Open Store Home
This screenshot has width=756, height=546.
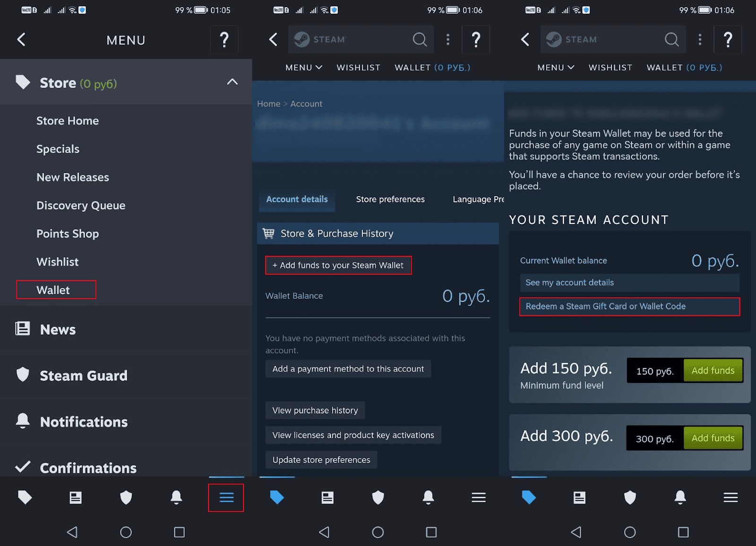[x=68, y=121]
